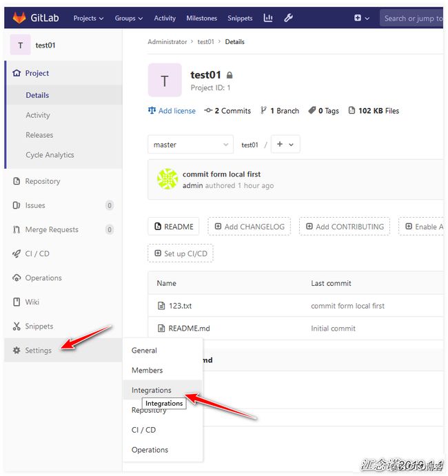Click test01 path next to branch selector
Viewport: 448px width, 476px height.
(250, 145)
